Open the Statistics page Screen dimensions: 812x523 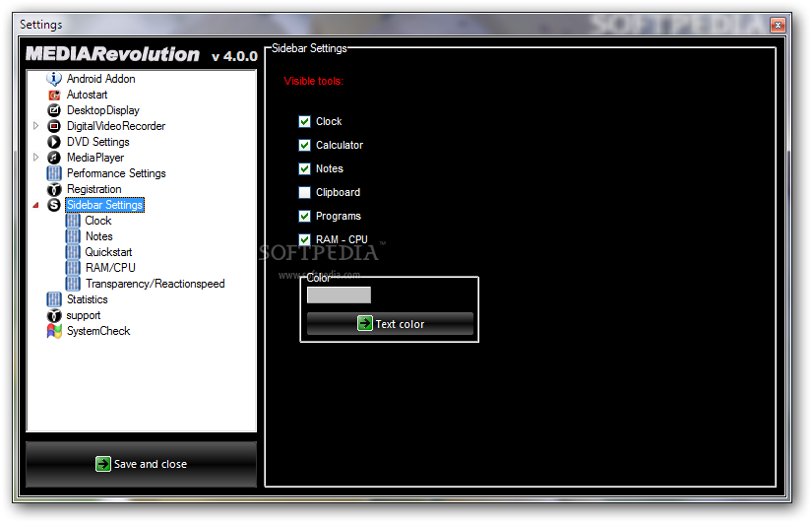click(x=87, y=299)
